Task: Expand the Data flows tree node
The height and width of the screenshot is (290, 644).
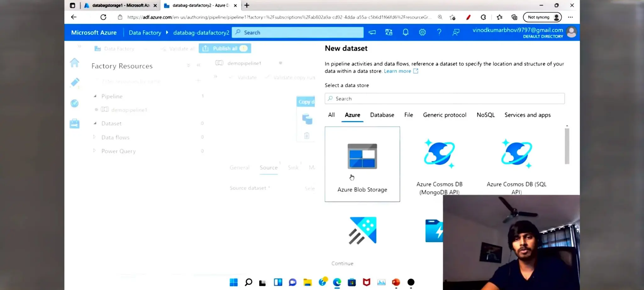Action: (x=94, y=137)
